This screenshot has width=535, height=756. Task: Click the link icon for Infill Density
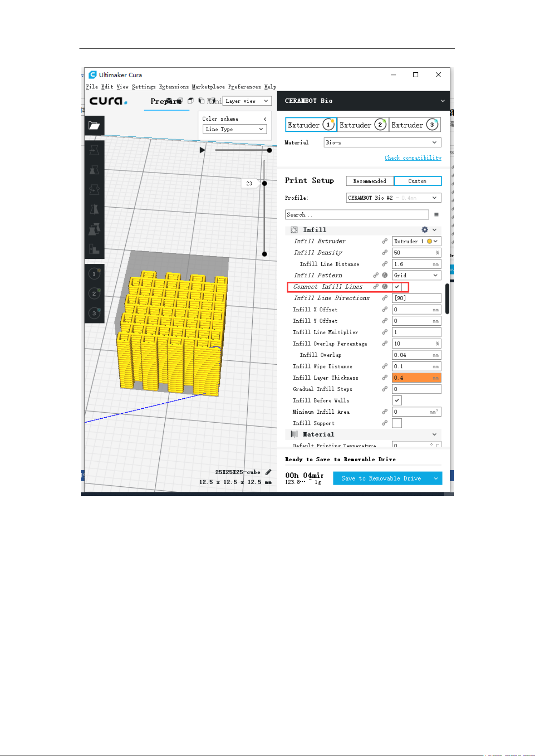coord(385,253)
